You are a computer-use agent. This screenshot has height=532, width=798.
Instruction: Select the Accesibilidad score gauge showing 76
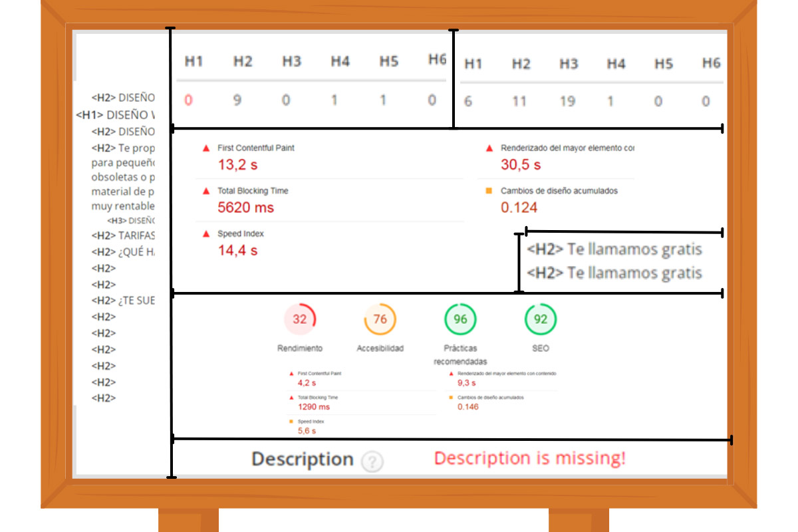click(x=380, y=319)
